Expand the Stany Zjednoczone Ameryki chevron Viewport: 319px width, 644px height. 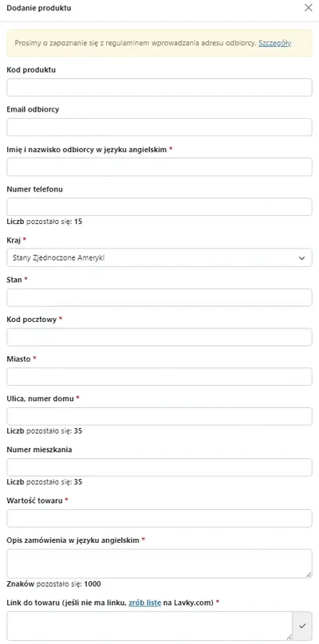(301, 258)
